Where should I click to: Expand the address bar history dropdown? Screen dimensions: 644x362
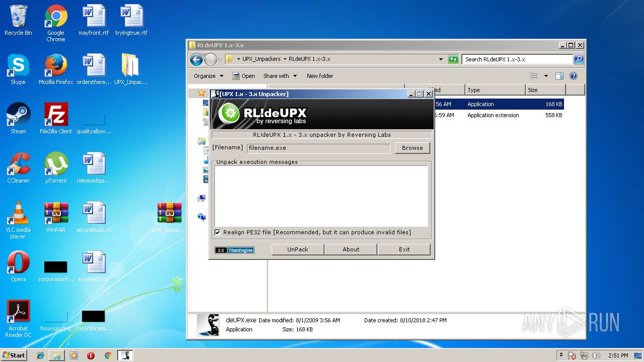pos(441,59)
